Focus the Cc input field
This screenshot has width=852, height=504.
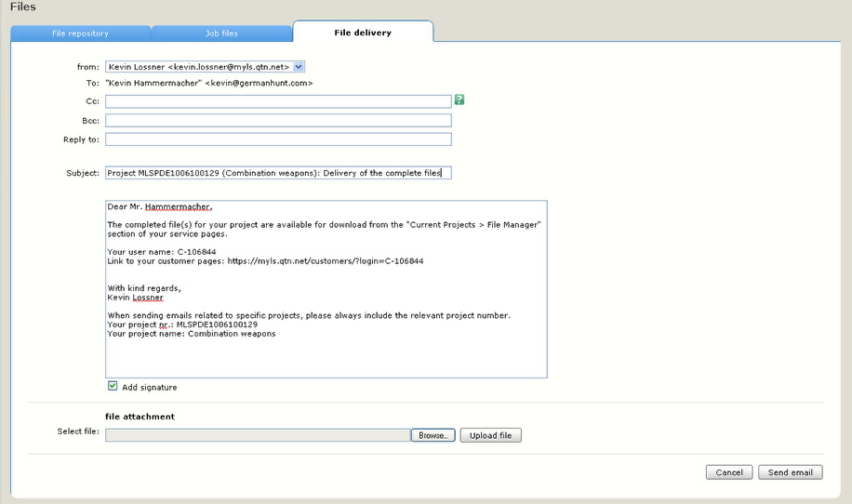[278, 101]
